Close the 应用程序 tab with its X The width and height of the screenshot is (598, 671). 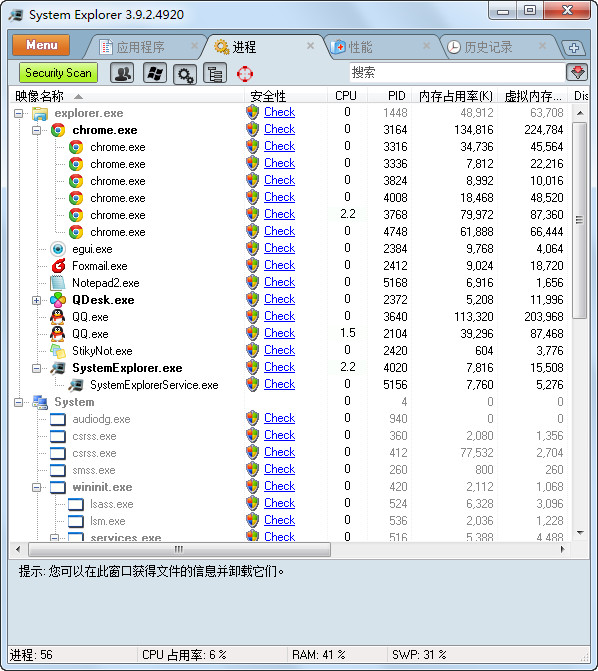coord(194,45)
